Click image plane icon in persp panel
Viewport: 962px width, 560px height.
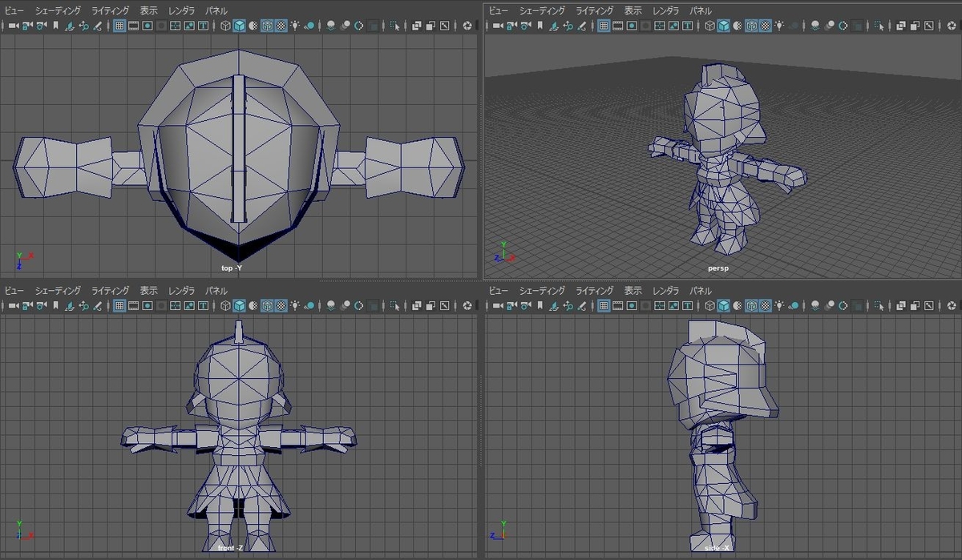(x=554, y=26)
